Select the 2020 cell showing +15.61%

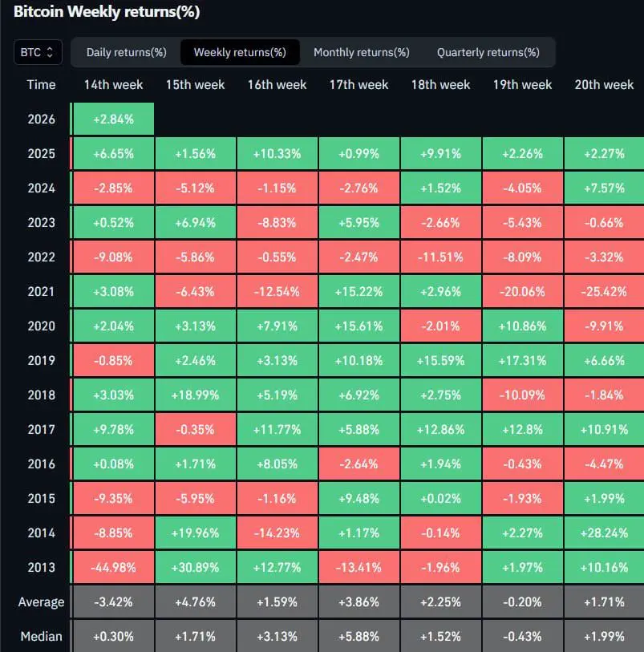click(x=358, y=326)
